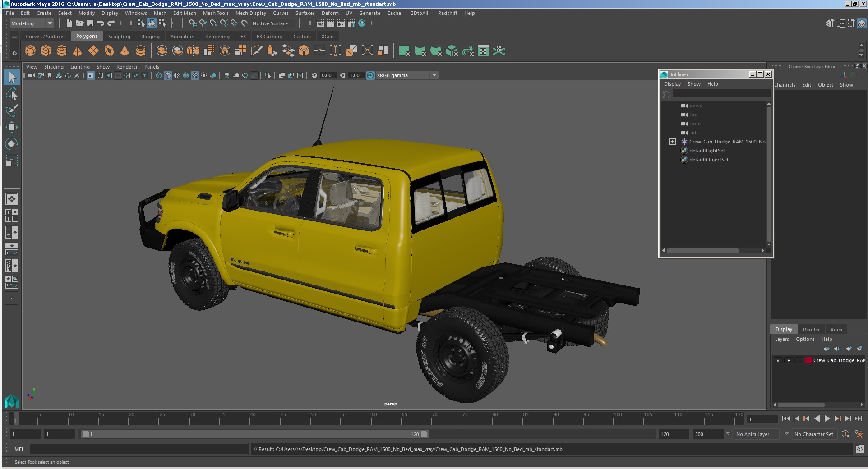Open the Render View window icon
This screenshot has height=469, width=868.
pos(320,23)
